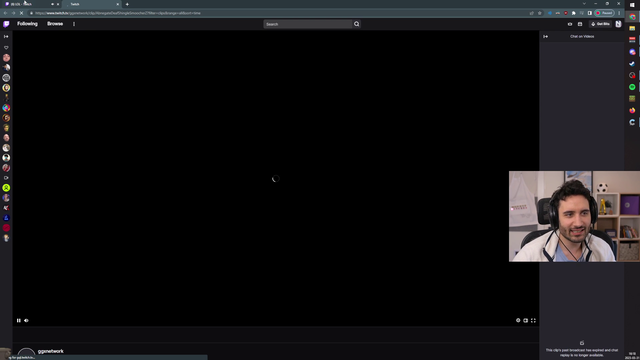Image resolution: width=640 pixels, height=360 pixels.
Task: Click the camera recommended channels icon in sidebar
Action: 6,178
